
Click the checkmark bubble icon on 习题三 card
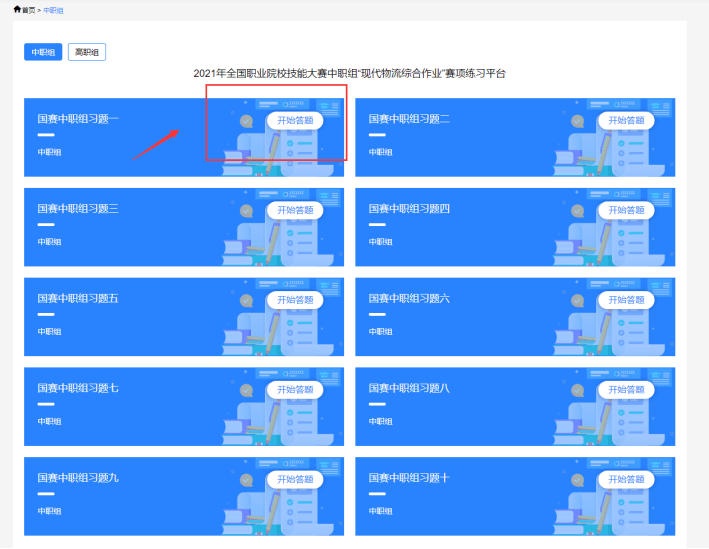point(246,211)
